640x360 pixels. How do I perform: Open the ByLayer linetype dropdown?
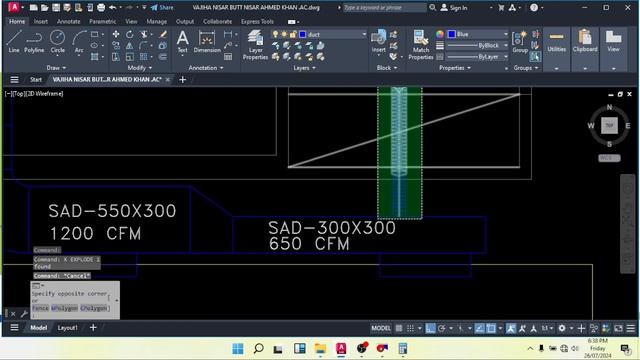pyautogui.click(x=506, y=57)
